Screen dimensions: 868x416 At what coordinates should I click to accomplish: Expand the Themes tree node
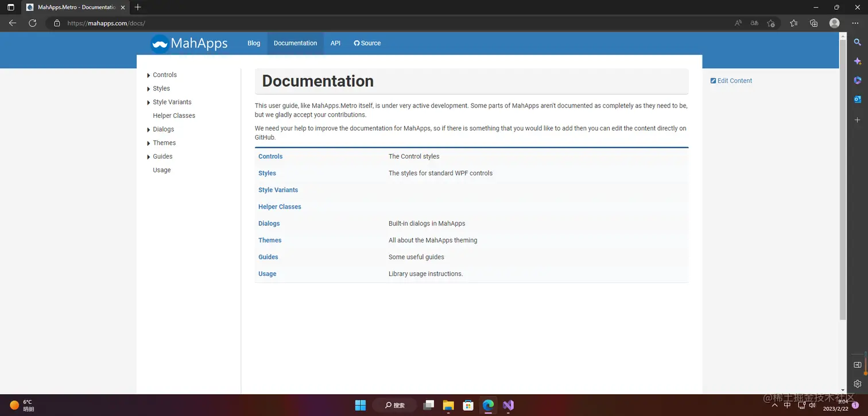point(149,143)
